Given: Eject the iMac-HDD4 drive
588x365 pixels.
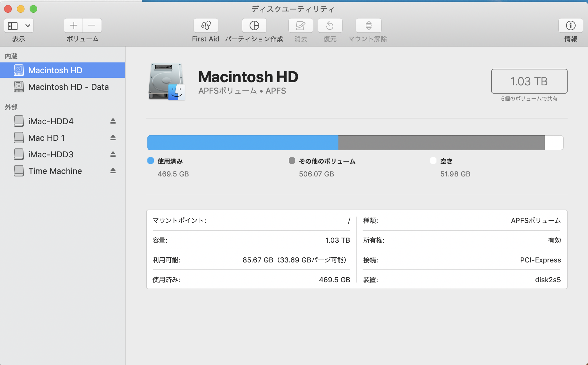Looking at the screenshot, I should click(113, 121).
